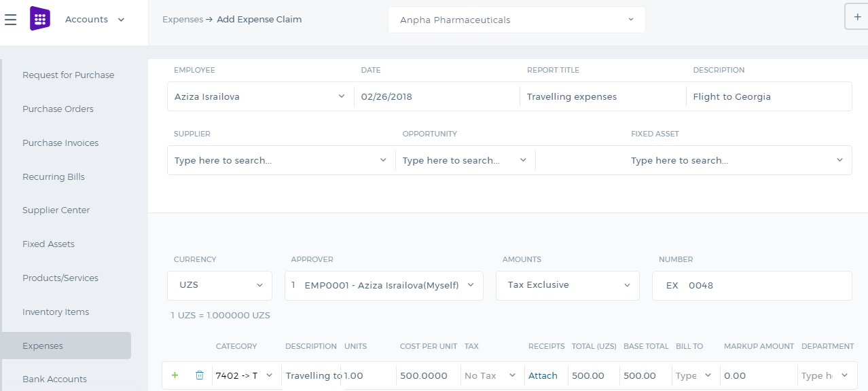Screen dimensions: 868x391
Task: Expand the UZS currency dropdown
Action: 219,285
